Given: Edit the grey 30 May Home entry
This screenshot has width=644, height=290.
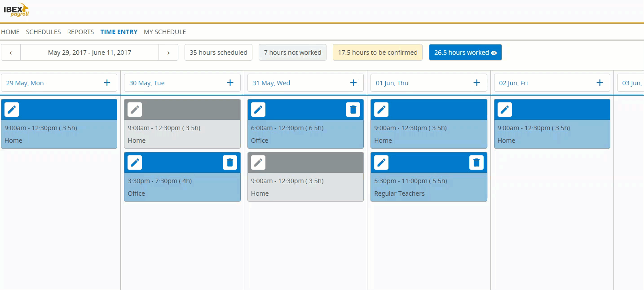Looking at the screenshot, I should coord(135,110).
